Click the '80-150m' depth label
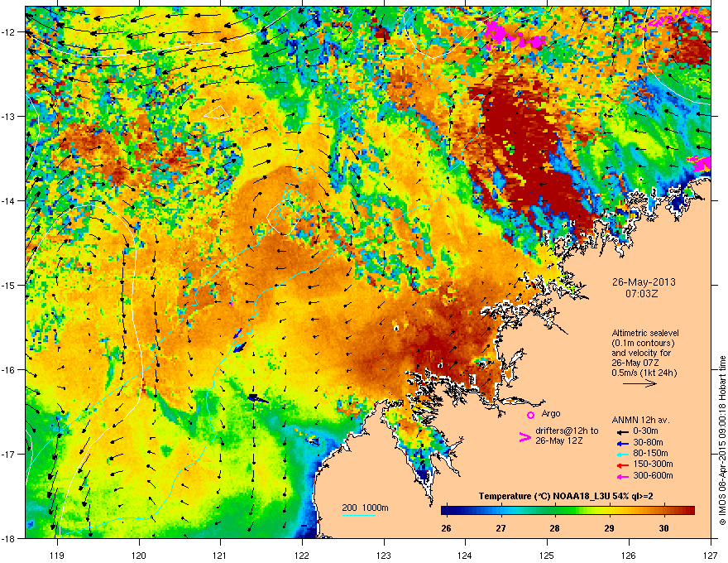 (650, 454)
